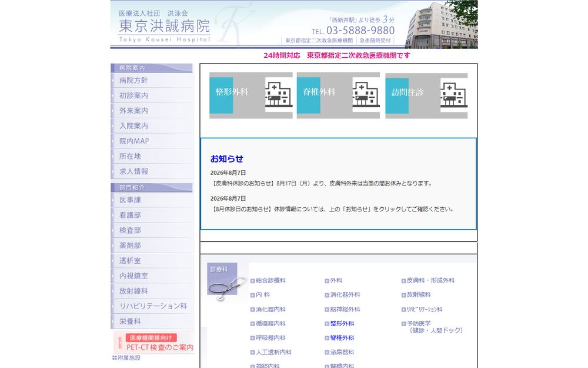Open 内視鏡室 in the sidebar
This screenshot has width=588, height=368.
pos(152,276)
